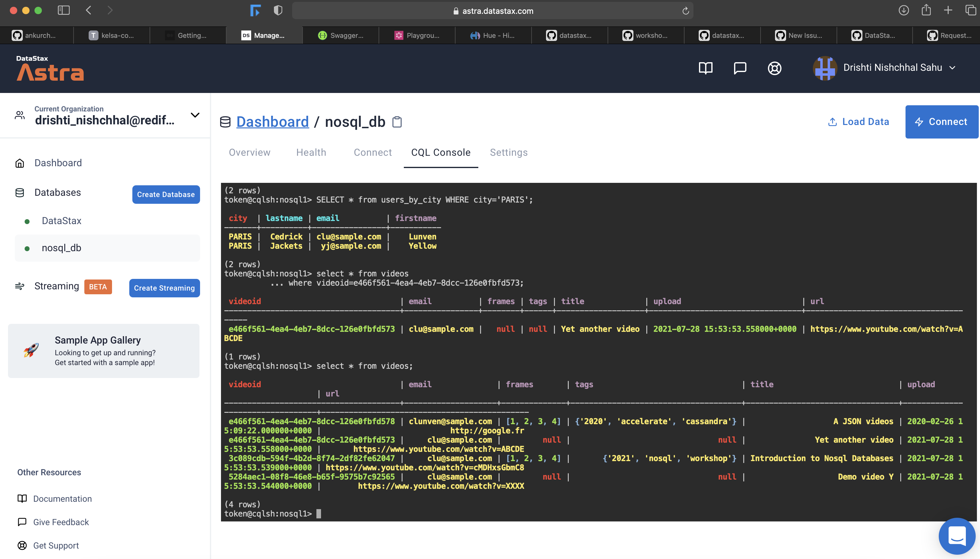The height and width of the screenshot is (559, 980).
Task: Click the Documentation book icon under Other Resources
Action: [22, 498]
